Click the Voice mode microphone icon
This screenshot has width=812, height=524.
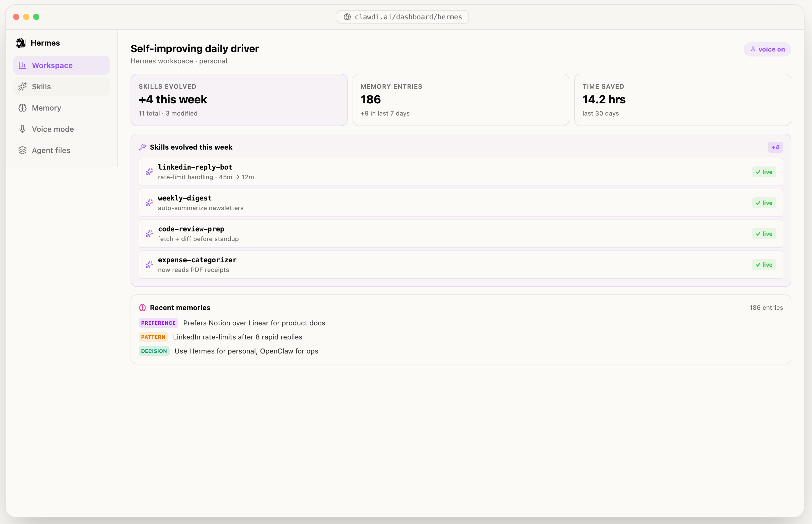tap(22, 129)
